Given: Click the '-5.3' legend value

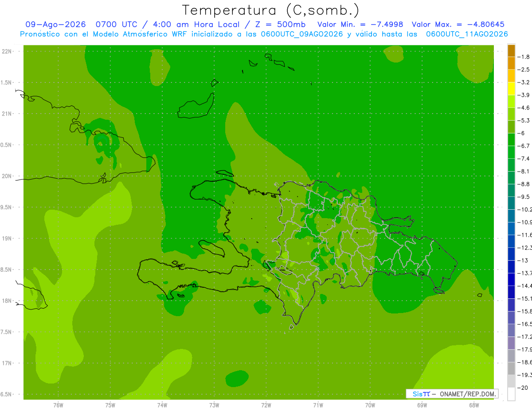Looking at the screenshot, I should (x=524, y=121).
